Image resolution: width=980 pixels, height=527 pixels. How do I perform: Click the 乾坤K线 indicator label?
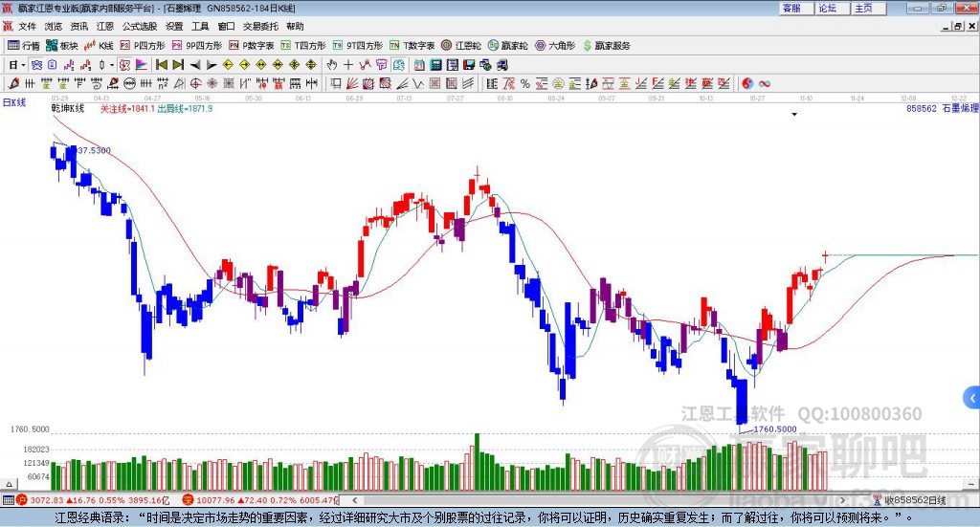[x=68, y=108]
